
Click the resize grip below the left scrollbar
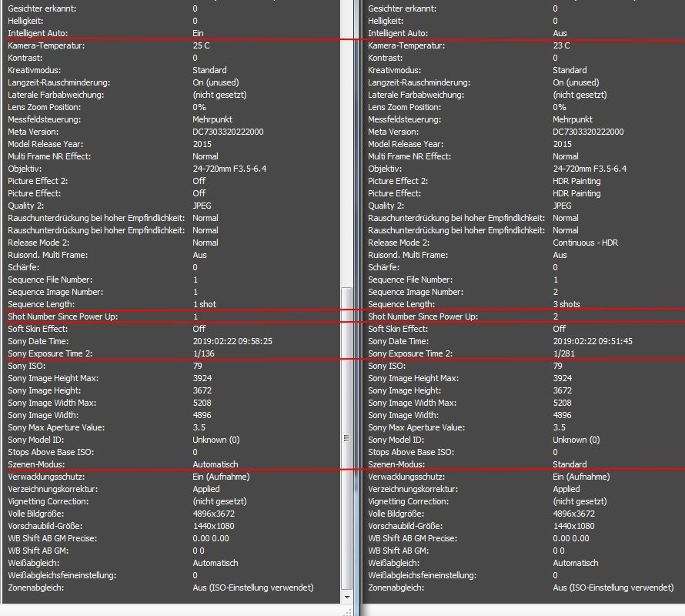coord(347,610)
